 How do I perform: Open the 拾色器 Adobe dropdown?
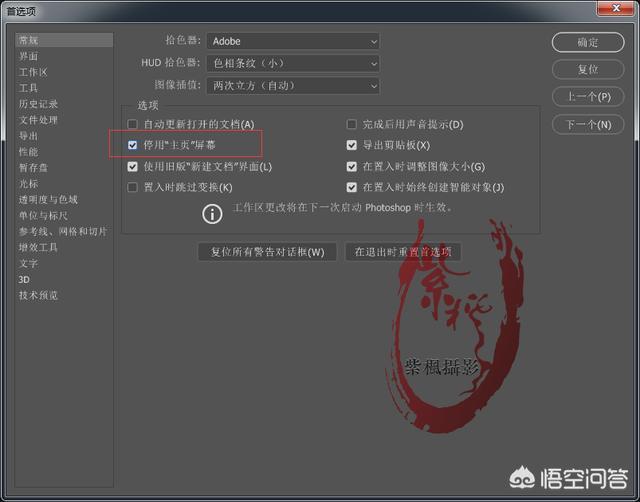(293, 41)
